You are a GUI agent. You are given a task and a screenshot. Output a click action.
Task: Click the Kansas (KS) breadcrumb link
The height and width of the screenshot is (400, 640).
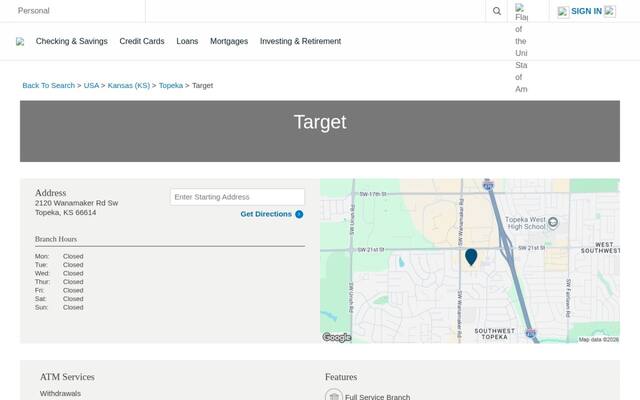point(129,85)
